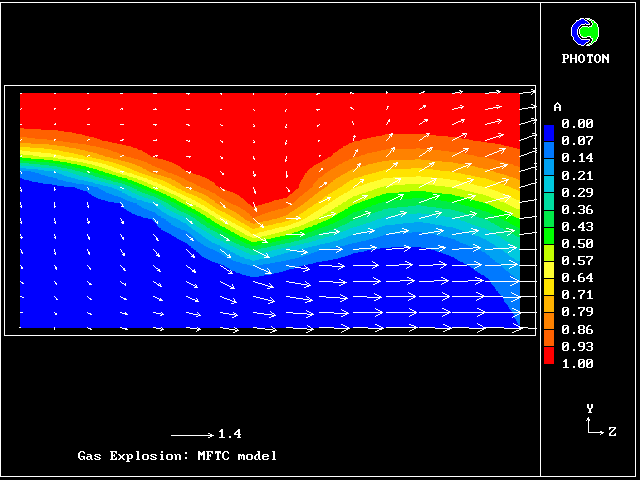Screen dimensions: 640x480
Task: Click legend value 0.71
Action: click(x=578, y=295)
